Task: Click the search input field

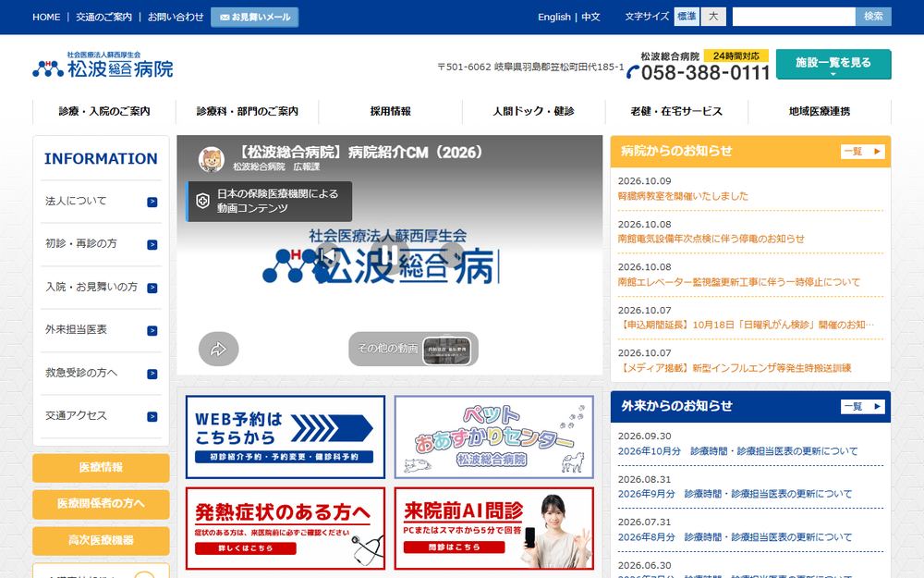Action: coord(794,17)
